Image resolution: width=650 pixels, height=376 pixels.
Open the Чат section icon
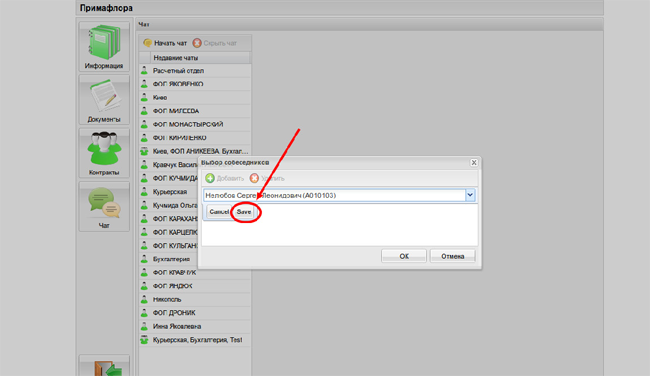pos(104,206)
